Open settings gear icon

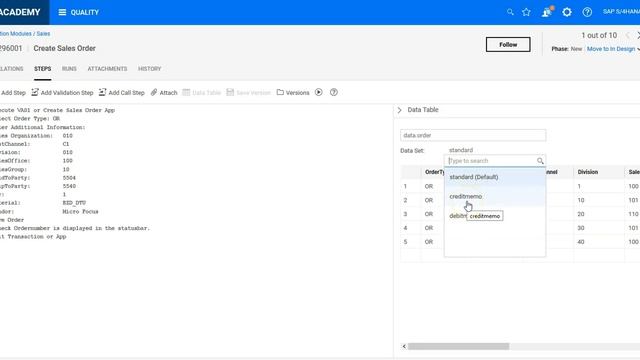click(x=567, y=12)
